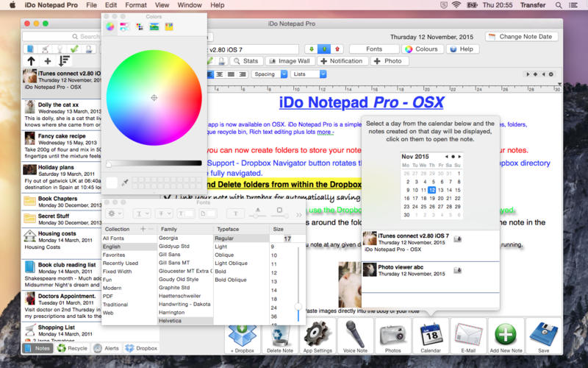Click the E-Mail envelope icon
The width and height of the screenshot is (588, 368).
(468, 336)
